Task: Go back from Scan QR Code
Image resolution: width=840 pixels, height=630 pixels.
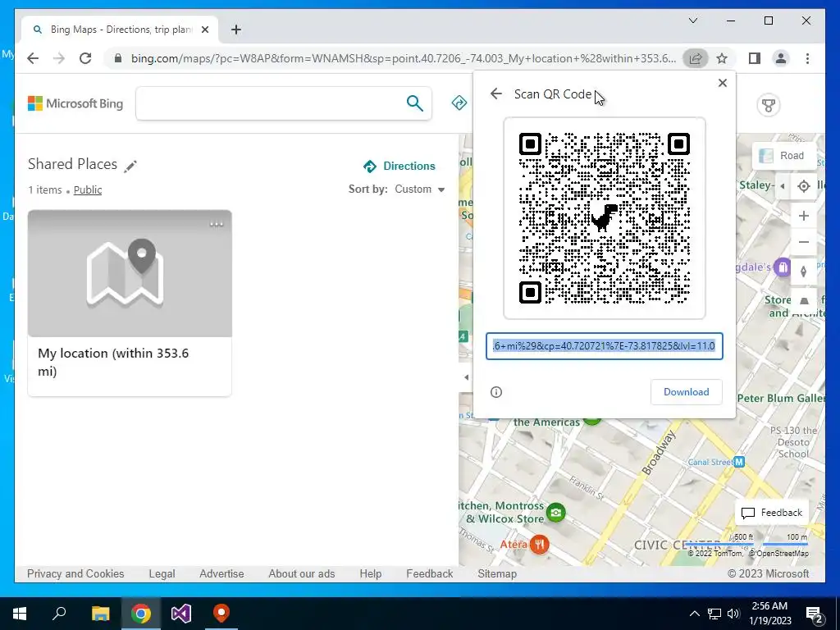Action: click(496, 94)
